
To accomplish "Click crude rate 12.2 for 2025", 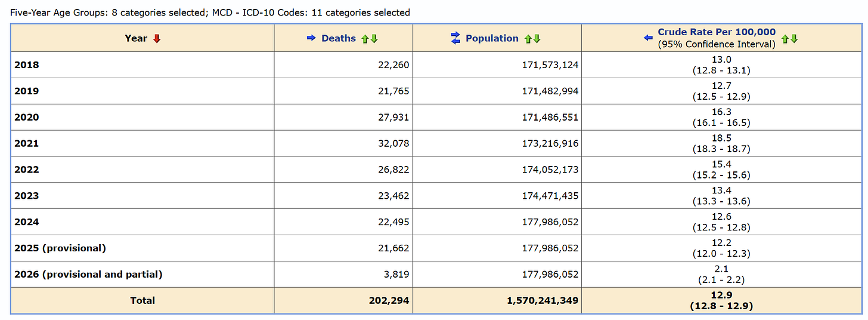I will click(x=721, y=243).
